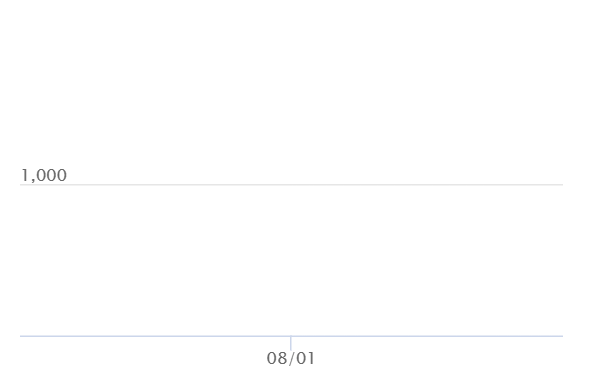Click the 01 day part of the date label
The image size is (594, 388).
(x=305, y=358)
